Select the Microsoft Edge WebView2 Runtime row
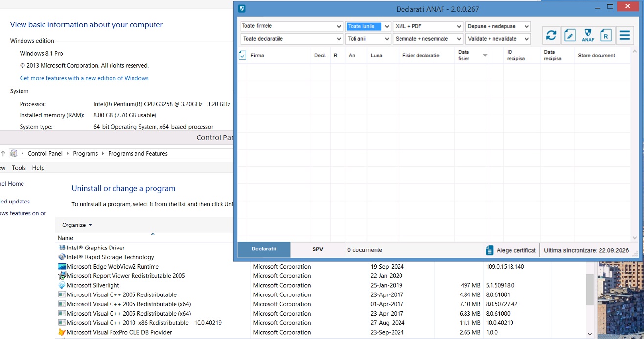Viewport: 644px width, 339px height. (320, 267)
